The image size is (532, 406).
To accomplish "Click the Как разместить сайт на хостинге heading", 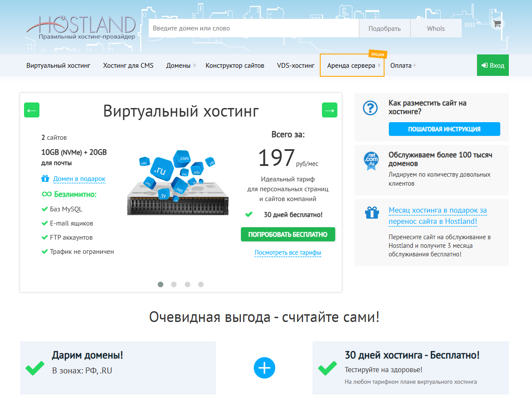I will coord(427,107).
